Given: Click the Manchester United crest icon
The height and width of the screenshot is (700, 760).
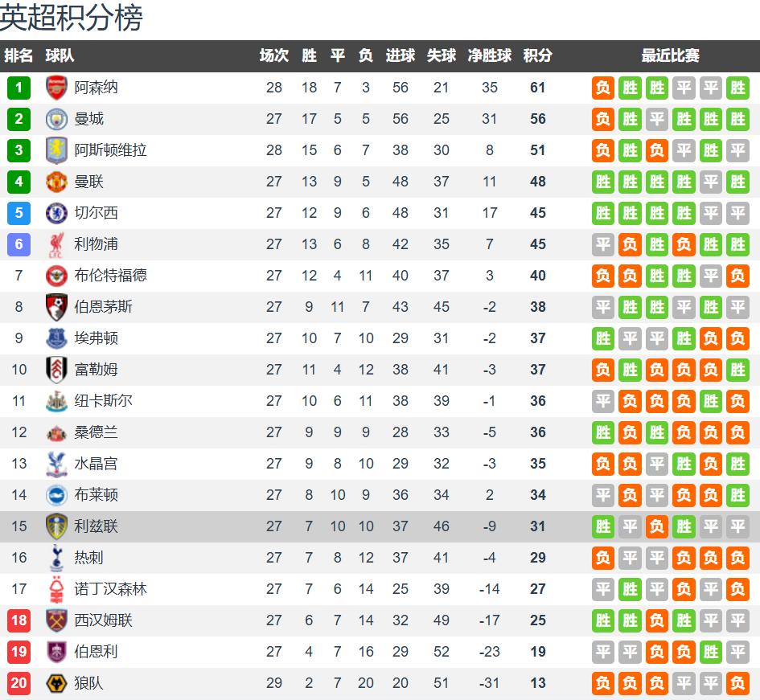Looking at the screenshot, I should coord(56,182).
